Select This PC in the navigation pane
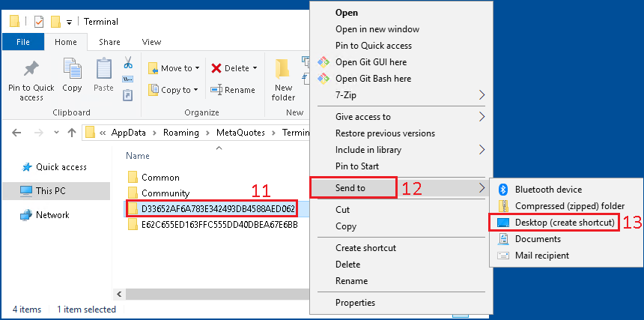The width and height of the screenshot is (644, 320). [x=50, y=191]
